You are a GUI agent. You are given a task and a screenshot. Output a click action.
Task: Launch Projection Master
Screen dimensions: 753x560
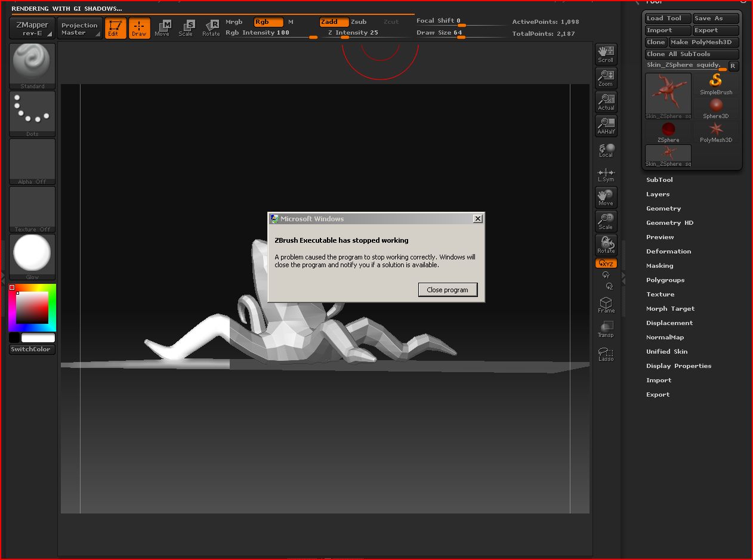(x=79, y=28)
